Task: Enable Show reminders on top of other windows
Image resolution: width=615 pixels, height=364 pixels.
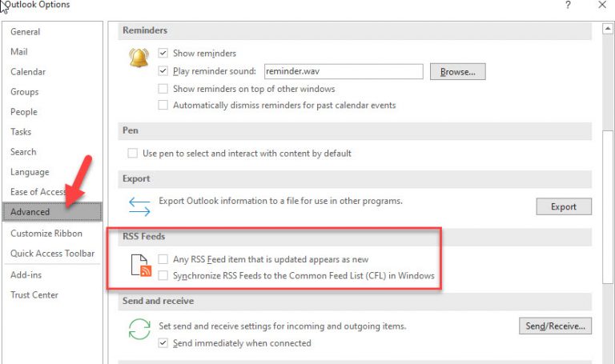Action: [x=163, y=89]
